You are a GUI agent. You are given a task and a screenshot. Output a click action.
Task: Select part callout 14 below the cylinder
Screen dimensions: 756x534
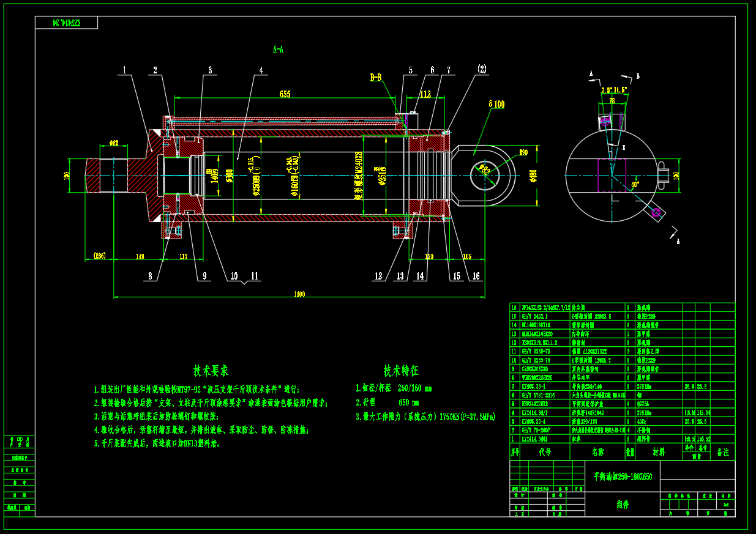(x=419, y=276)
